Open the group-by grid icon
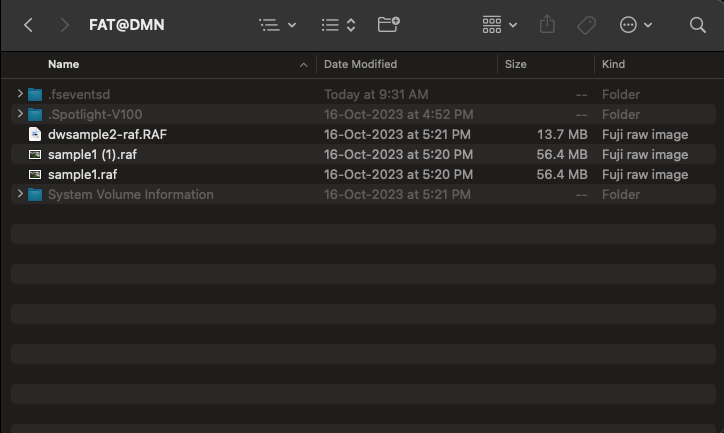 tap(492, 25)
